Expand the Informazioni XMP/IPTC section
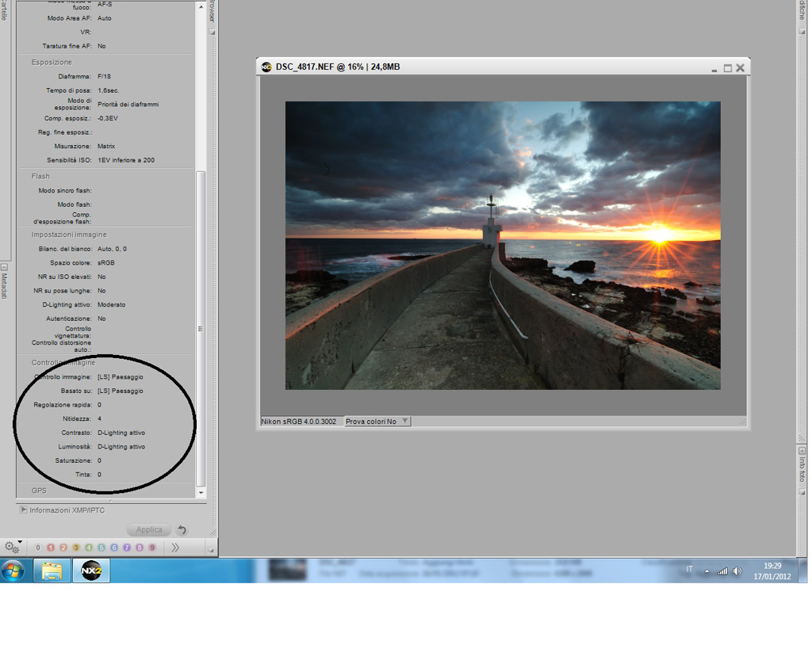812x649 pixels. click(x=23, y=510)
